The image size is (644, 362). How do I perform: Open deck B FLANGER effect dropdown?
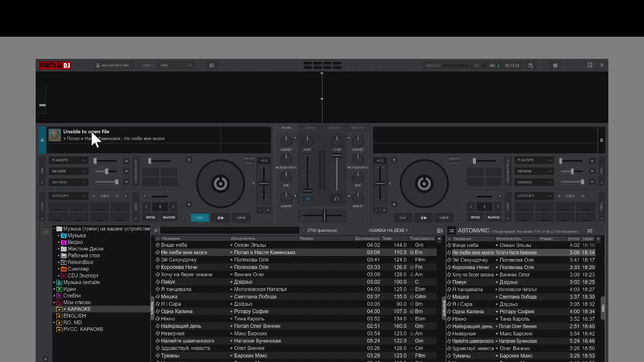pyautogui.click(x=534, y=160)
